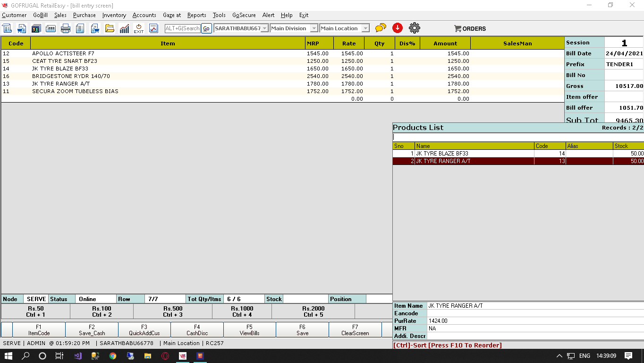644x363 pixels.
Task: Click the EXIT power icon on the toolbar
Action: [x=138, y=28]
